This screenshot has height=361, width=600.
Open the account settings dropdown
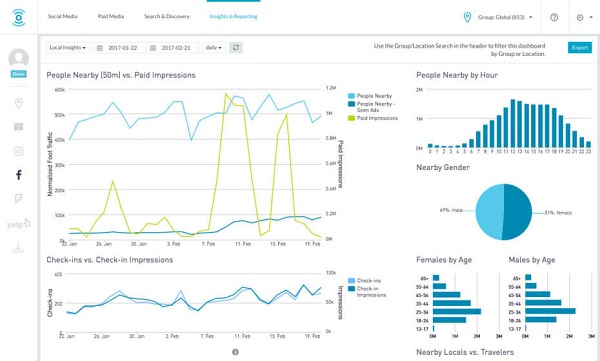point(585,17)
